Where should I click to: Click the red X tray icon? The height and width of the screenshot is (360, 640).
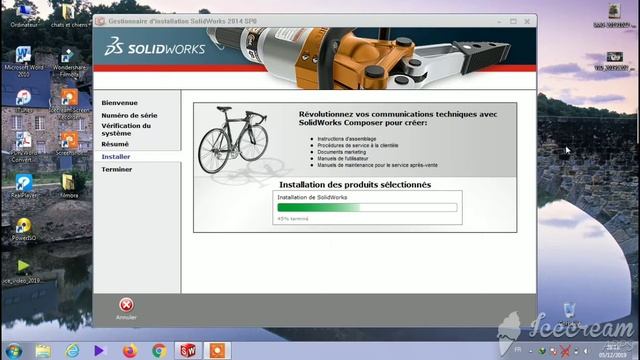[x=565, y=351]
